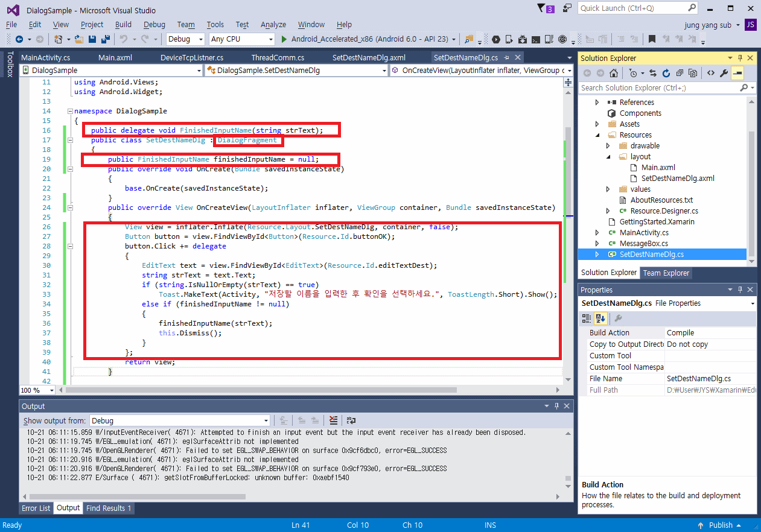Click the Navigate Backward toolbar arrow
This screenshot has width=761, height=532.
[x=19, y=39]
